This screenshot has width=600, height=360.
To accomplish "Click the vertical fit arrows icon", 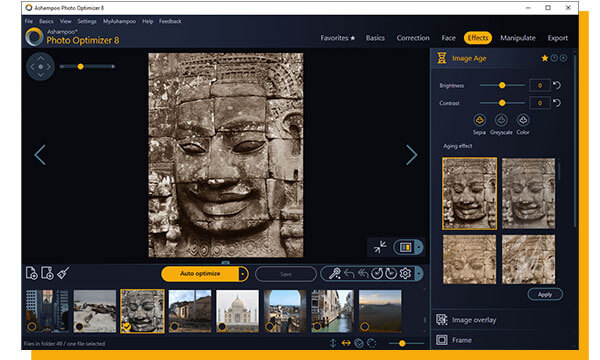I will click(x=333, y=343).
